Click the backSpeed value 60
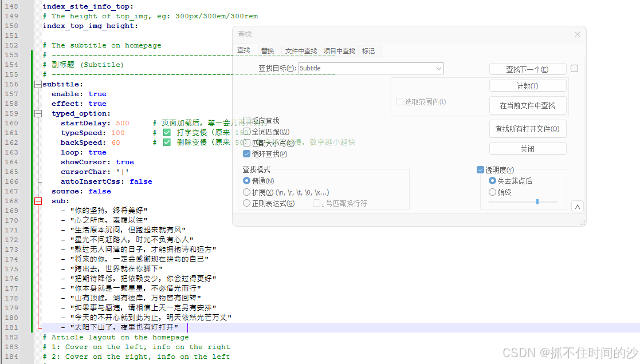Viewport: 640px width, 364px height. point(116,143)
